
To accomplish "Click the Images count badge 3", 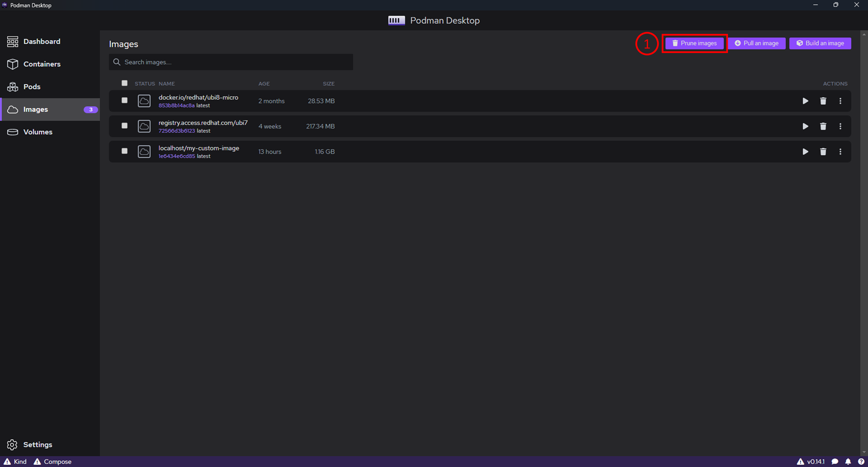I will point(90,110).
